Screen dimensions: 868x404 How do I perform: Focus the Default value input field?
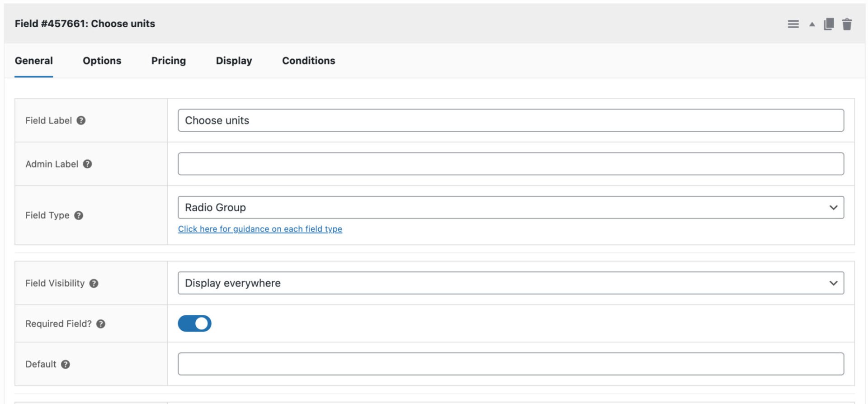[510, 364]
